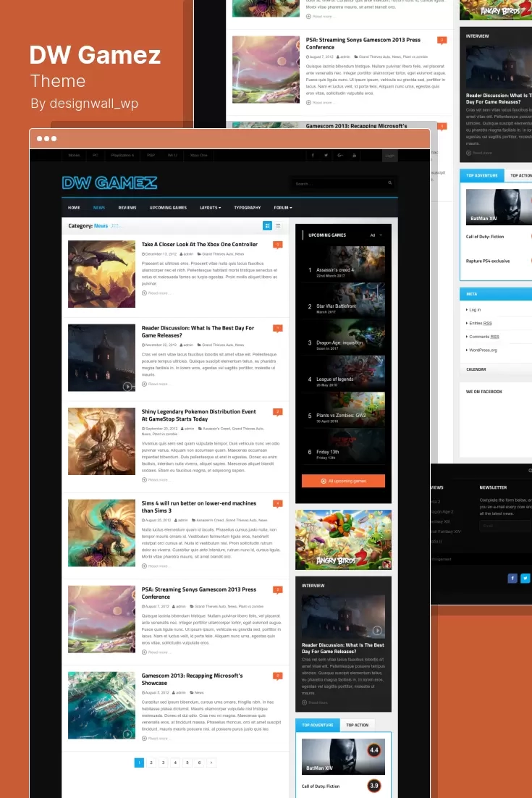Open the Facebook icon in the top bar

(x=313, y=155)
